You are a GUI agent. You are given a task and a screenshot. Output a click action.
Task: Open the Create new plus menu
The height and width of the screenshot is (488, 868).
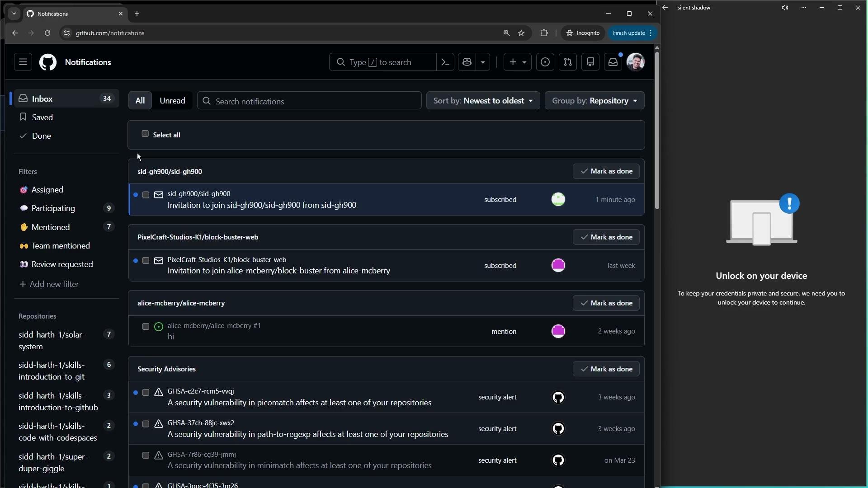pos(518,62)
